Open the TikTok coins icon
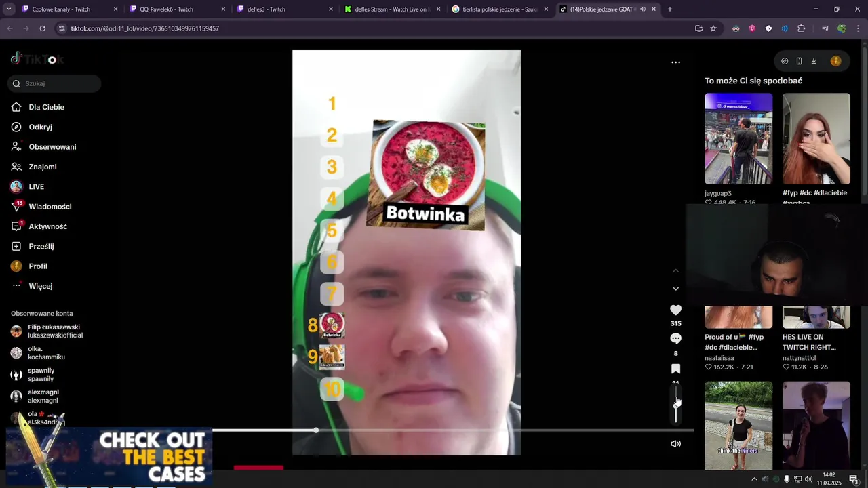868x488 pixels. tap(785, 61)
